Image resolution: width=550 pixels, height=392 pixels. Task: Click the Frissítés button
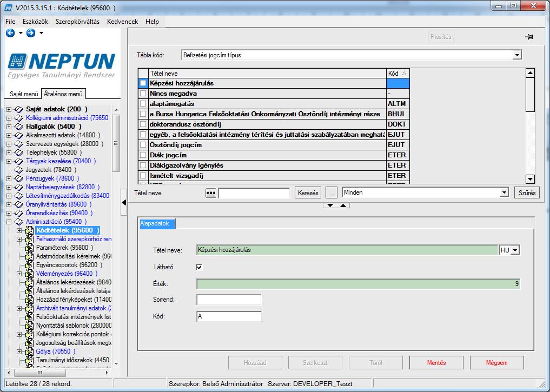click(x=441, y=37)
